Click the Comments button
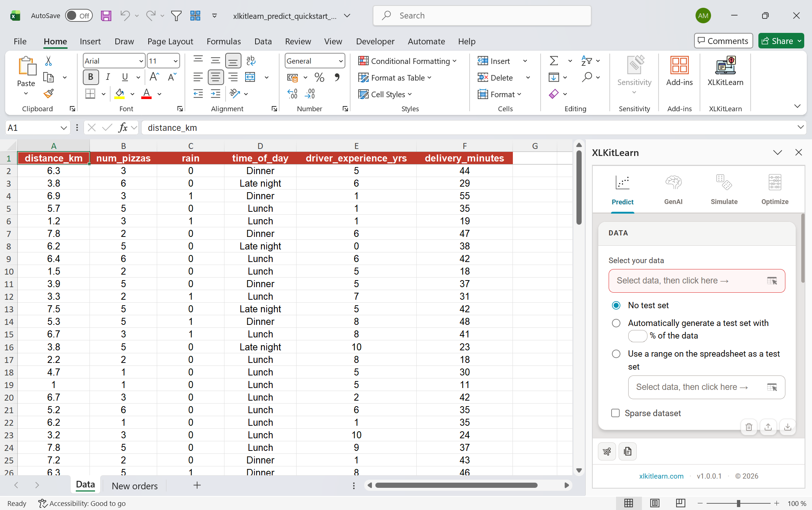Image resolution: width=812 pixels, height=510 pixels. click(723, 41)
